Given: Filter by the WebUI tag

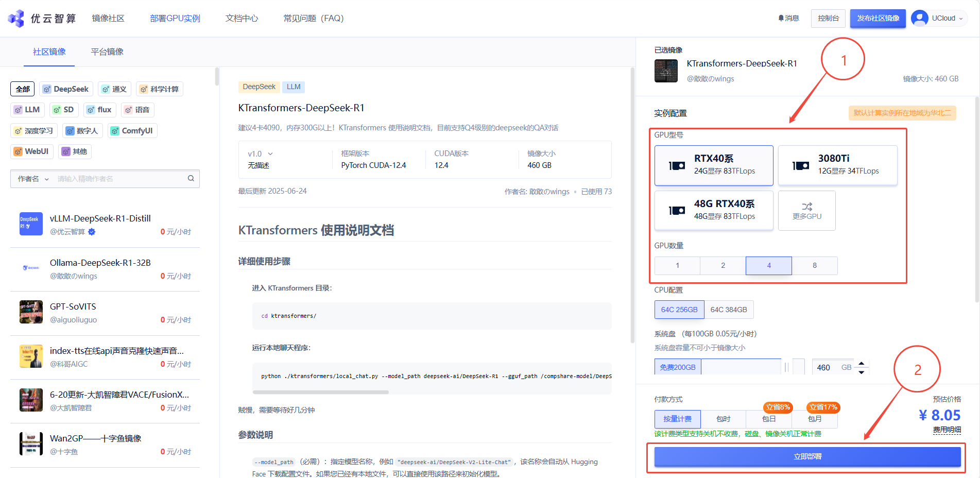Looking at the screenshot, I should (32, 151).
